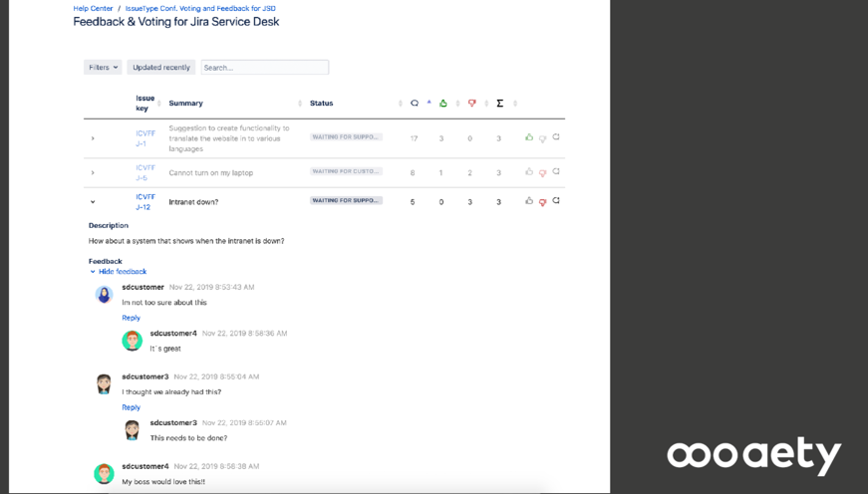Open issue link ICVFFJ-5
This screenshot has width=868, height=494.
click(x=145, y=172)
